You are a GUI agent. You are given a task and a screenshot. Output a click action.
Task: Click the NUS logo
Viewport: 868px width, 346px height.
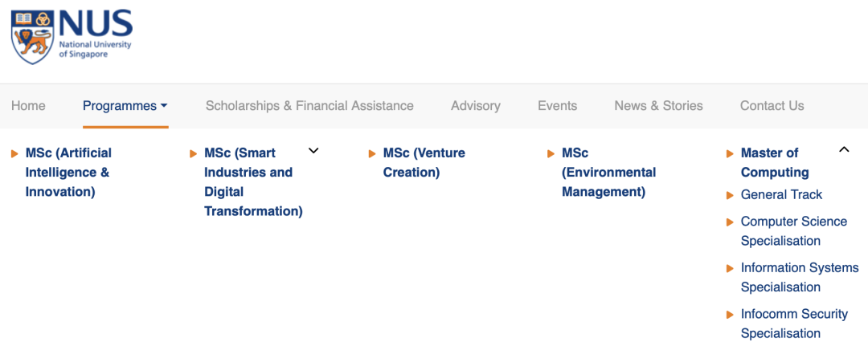(72, 36)
